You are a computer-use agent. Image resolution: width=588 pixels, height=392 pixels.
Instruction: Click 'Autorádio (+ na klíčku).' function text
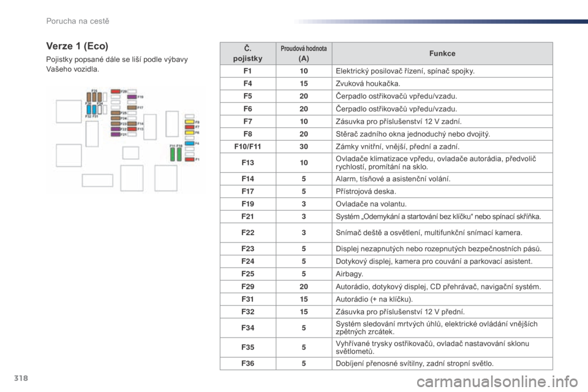(x=374, y=299)
